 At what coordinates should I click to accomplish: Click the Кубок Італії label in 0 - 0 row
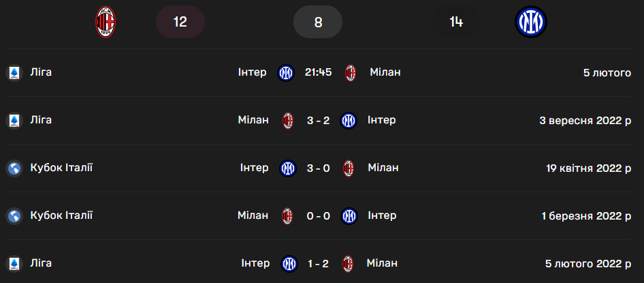tap(61, 215)
